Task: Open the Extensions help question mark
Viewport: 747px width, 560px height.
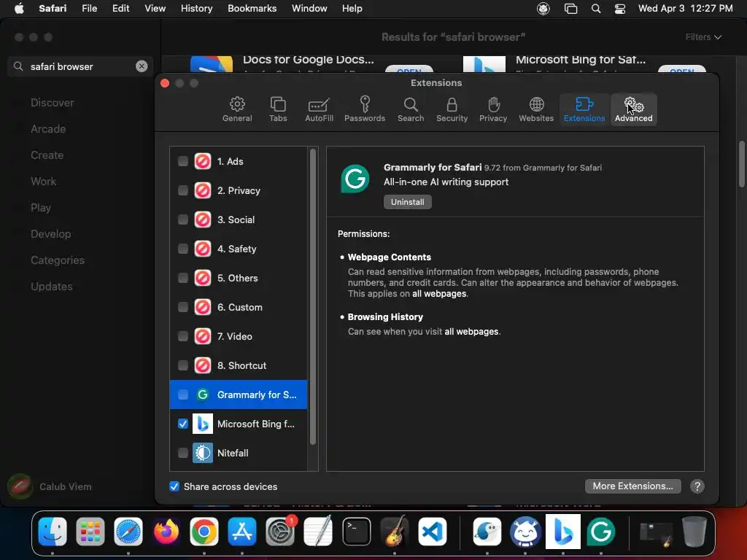Action: click(697, 486)
